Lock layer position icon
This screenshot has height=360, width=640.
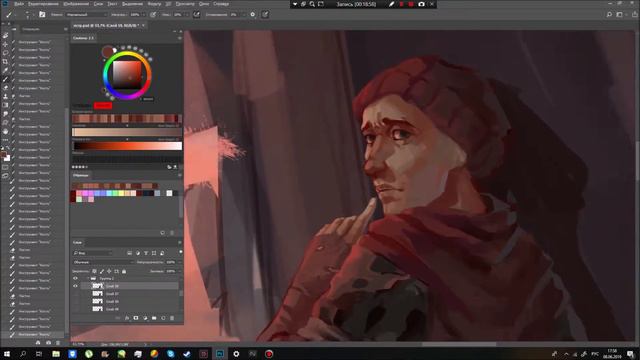pyautogui.click(x=109, y=271)
